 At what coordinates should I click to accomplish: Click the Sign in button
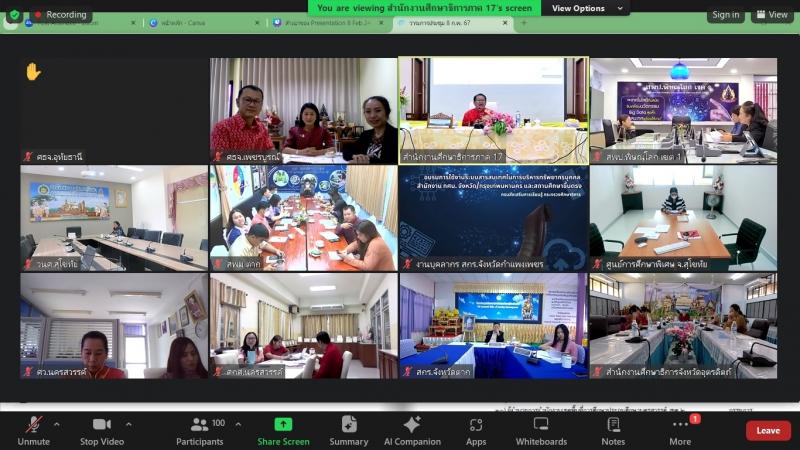pyautogui.click(x=726, y=15)
